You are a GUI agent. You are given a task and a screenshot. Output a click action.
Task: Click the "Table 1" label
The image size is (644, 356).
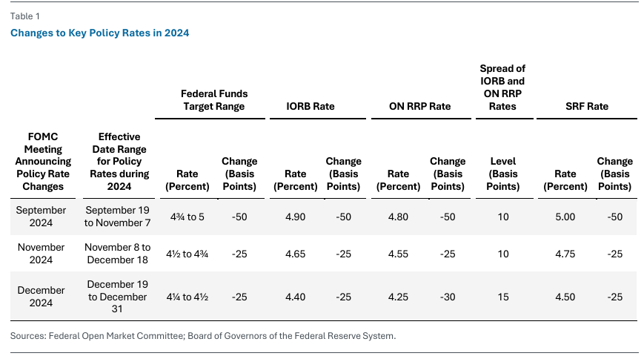click(x=24, y=16)
